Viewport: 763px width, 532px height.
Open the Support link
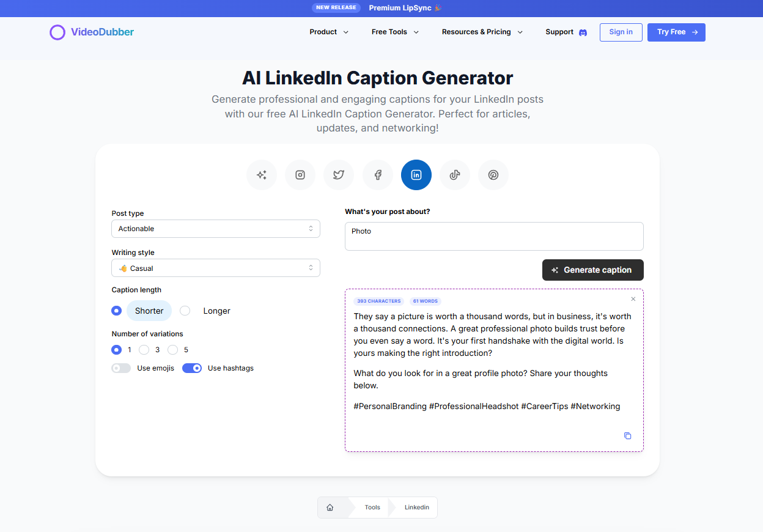(x=559, y=32)
